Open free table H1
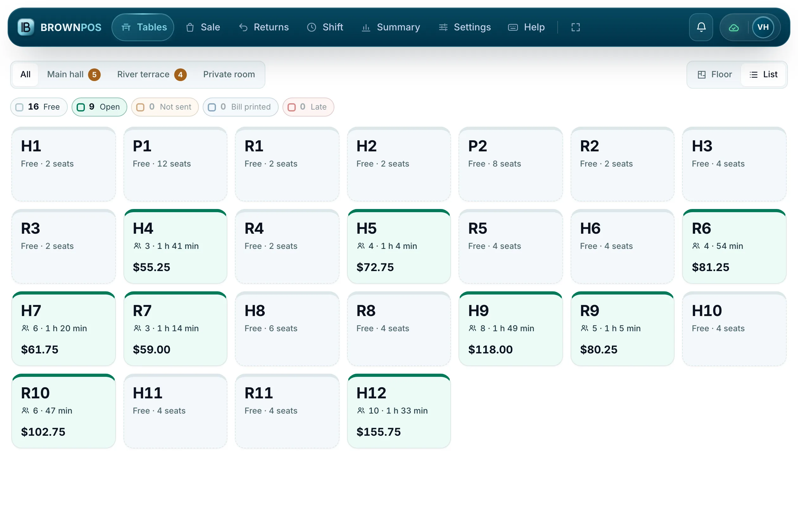Viewport: 798px width, 532px height. pyautogui.click(x=63, y=164)
